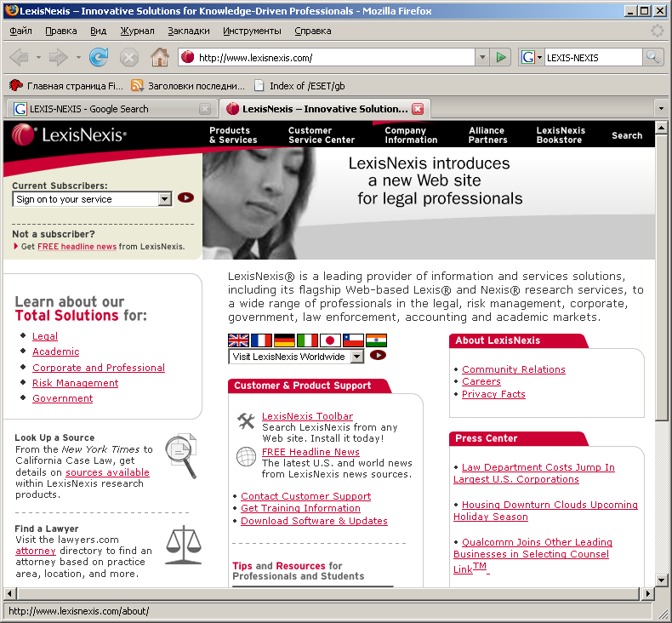
Task: Reload the page with the refresh icon
Action: point(99,57)
